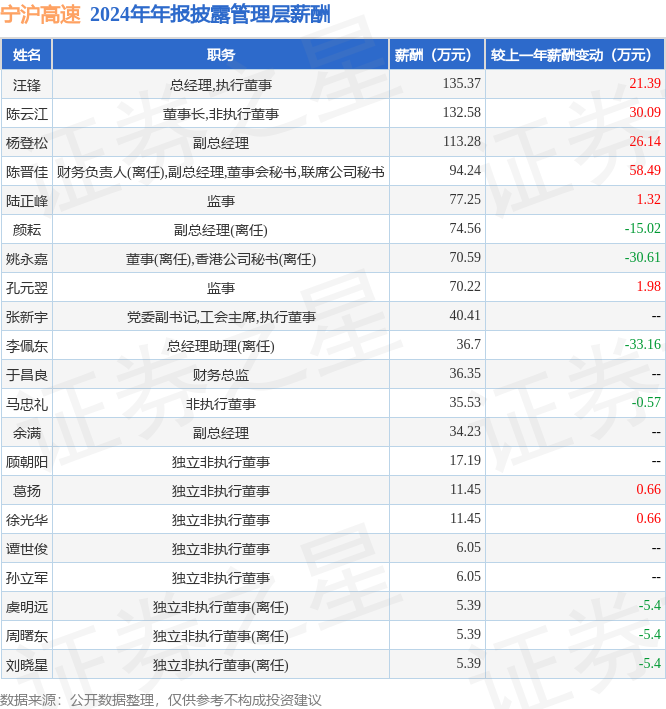Select the name cell 周曙东
This screenshot has width=666, height=709.
tap(27, 635)
